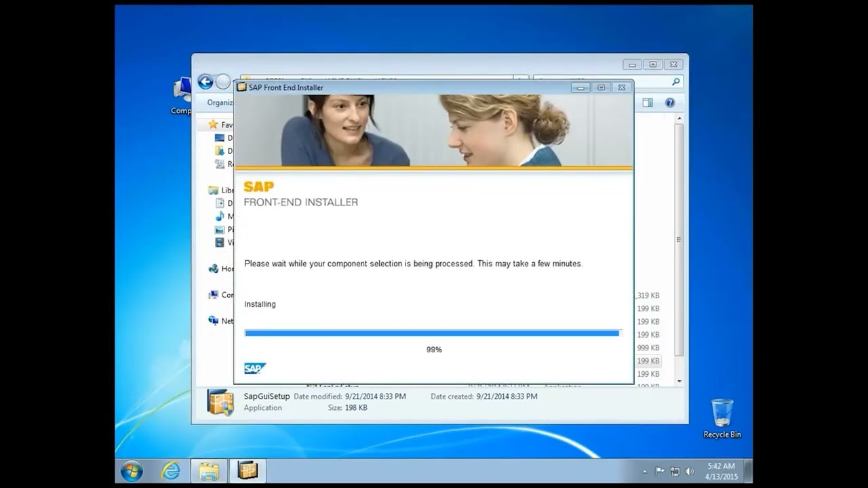Open Action Center flag icon
This screenshot has width=868, height=488.
[660, 471]
